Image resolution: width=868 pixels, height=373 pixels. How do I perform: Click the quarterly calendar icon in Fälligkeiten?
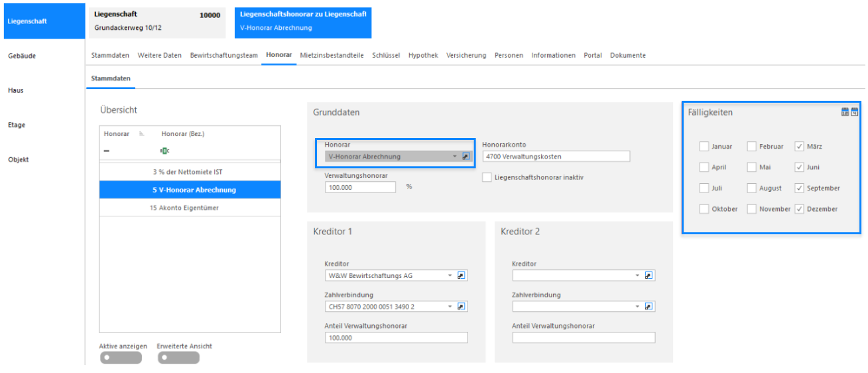854,112
